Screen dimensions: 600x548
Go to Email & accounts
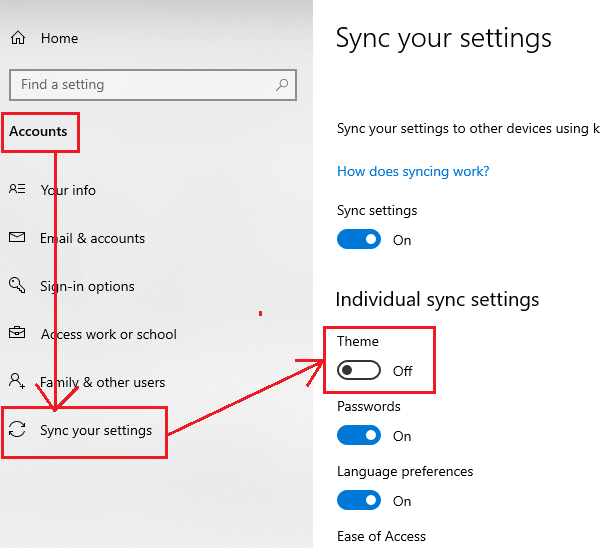92,238
